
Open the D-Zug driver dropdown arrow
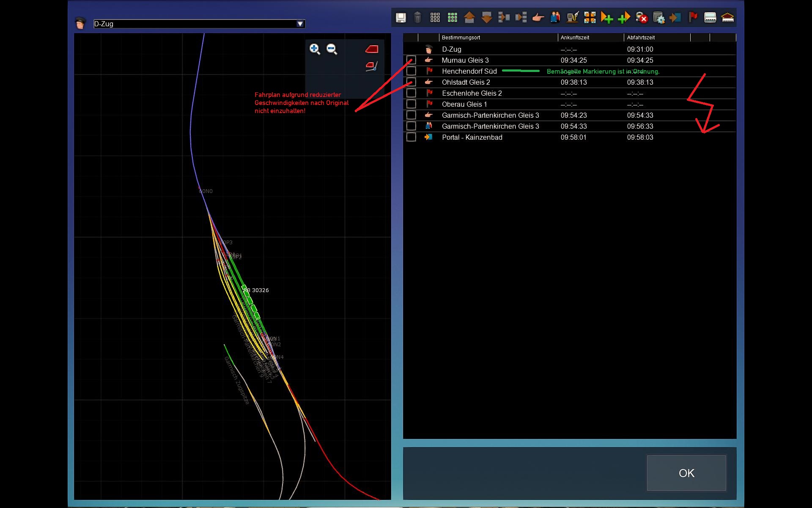(x=300, y=24)
